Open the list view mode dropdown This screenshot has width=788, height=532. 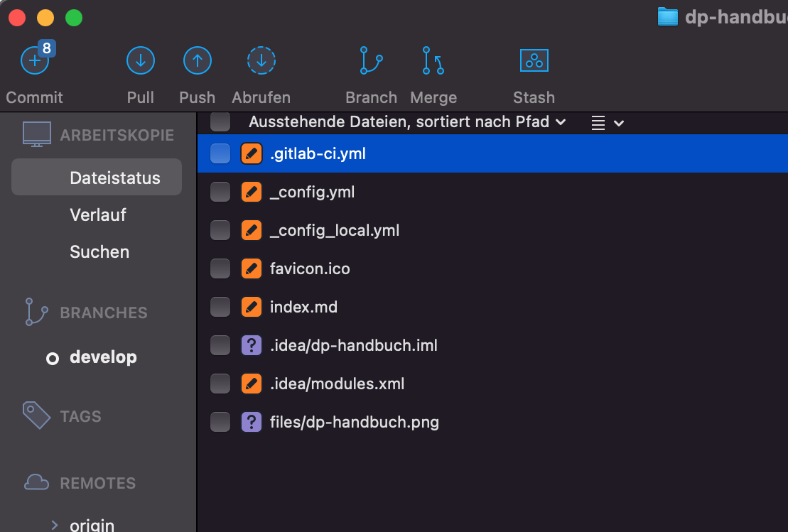click(608, 123)
